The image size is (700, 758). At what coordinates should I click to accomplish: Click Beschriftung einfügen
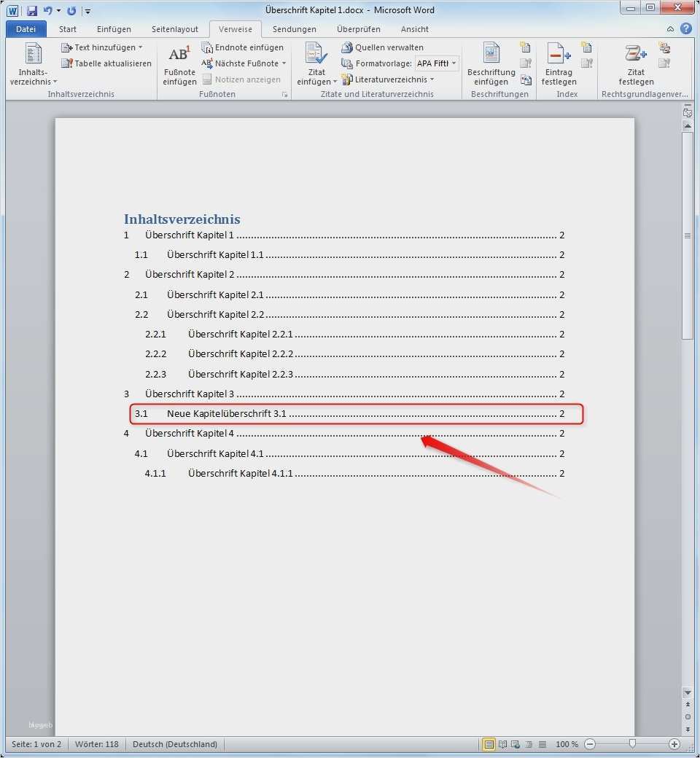(491, 63)
